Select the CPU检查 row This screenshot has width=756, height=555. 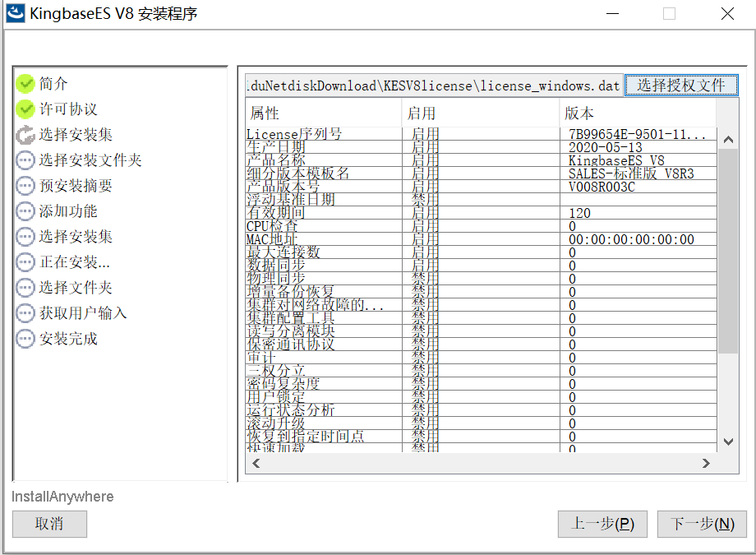482,226
